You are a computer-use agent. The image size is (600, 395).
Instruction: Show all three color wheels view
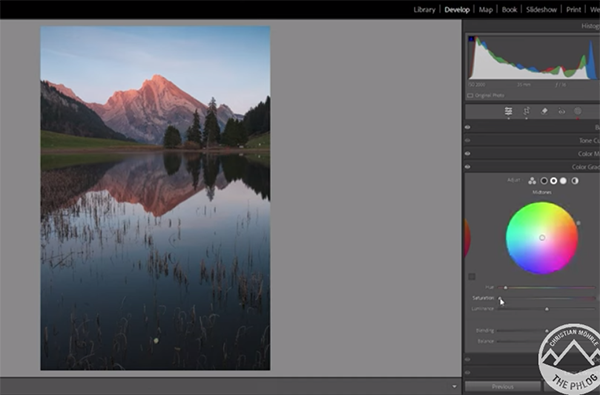532,181
